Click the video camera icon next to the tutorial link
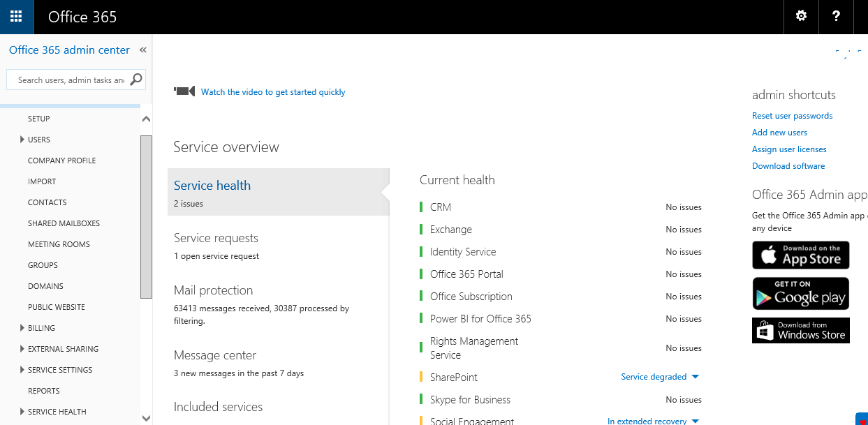The height and width of the screenshot is (425, 868). pyautogui.click(x=184, y=90)
